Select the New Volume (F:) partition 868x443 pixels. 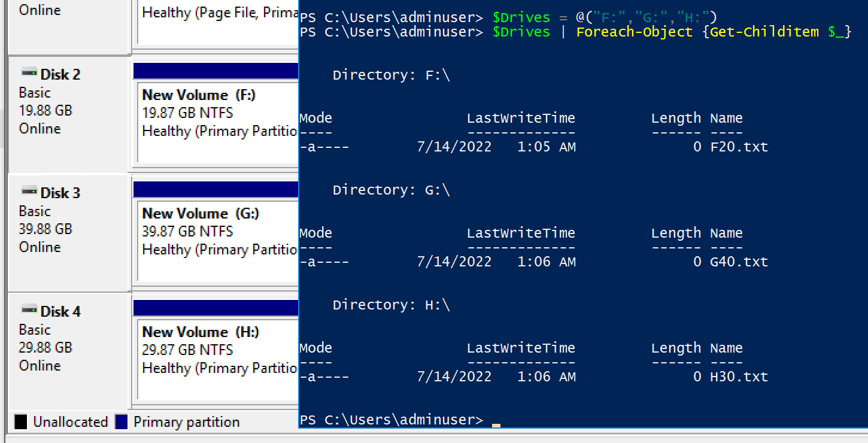218,123
